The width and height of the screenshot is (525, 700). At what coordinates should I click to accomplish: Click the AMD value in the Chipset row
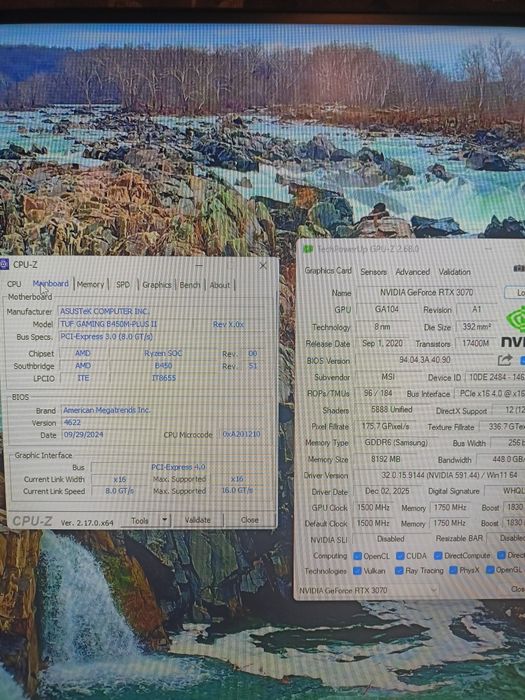[x=83, y=353]
